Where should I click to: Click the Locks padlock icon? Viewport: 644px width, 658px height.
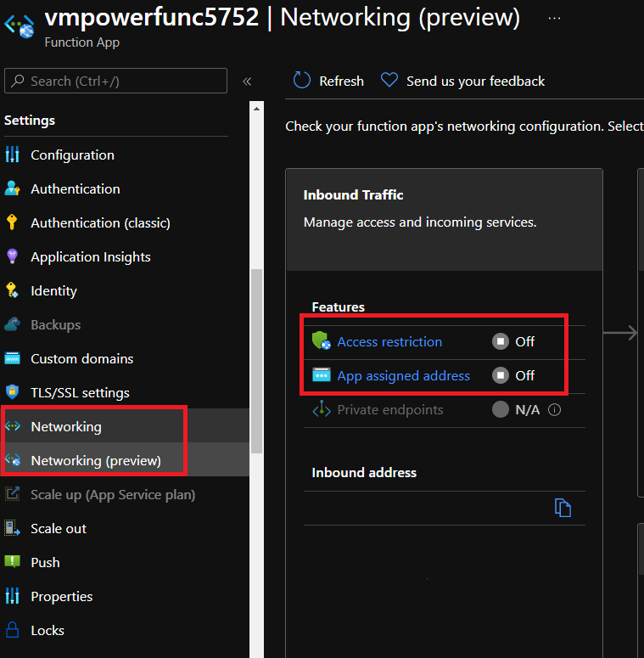[13, 630]
